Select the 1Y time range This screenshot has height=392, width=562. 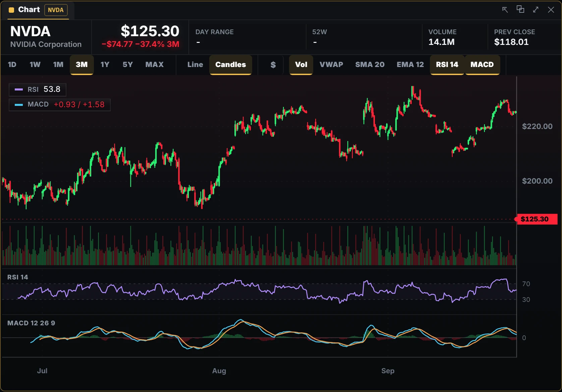tap(105, 64)
